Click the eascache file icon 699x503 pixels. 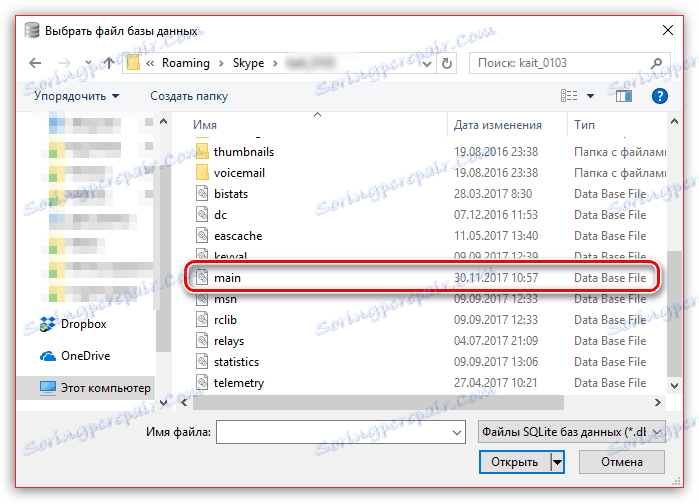click(x=202, y=235)
